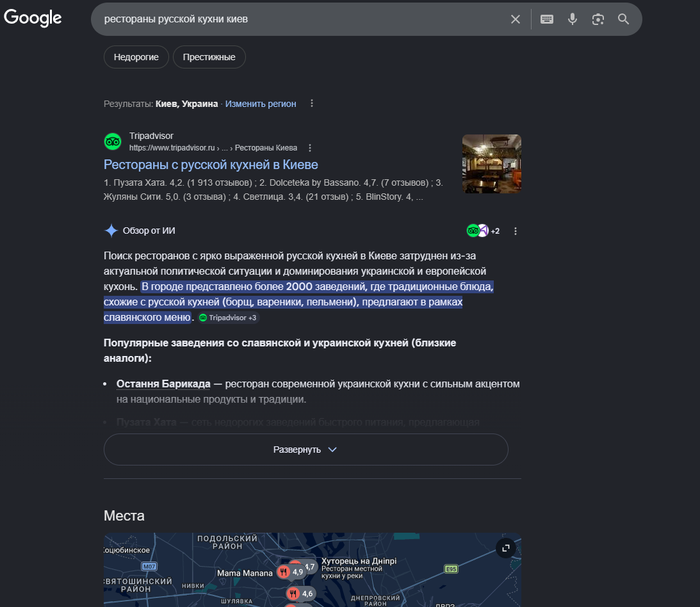This screenshot has height=607, width=700.
Task: Open the AI overview source icons +2
Action: coord(483,231)
